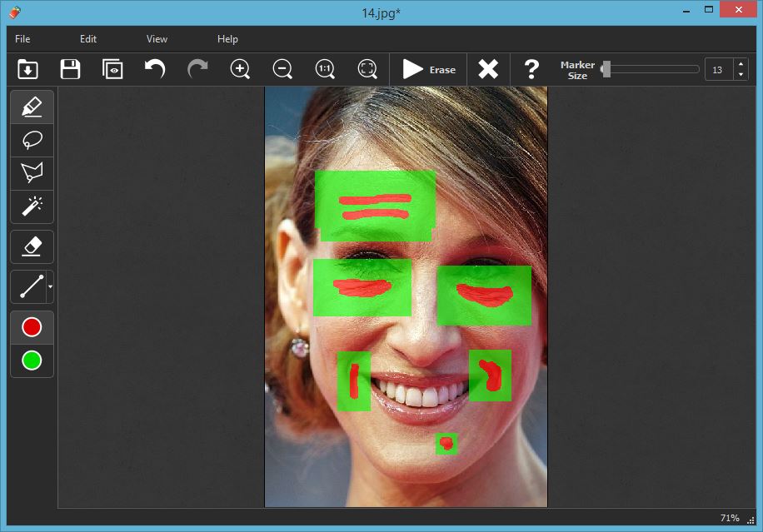Save the edited 14.jpg file
This screenshot has width=763, height=532.
pyautogui.click(x=70, y=69)
